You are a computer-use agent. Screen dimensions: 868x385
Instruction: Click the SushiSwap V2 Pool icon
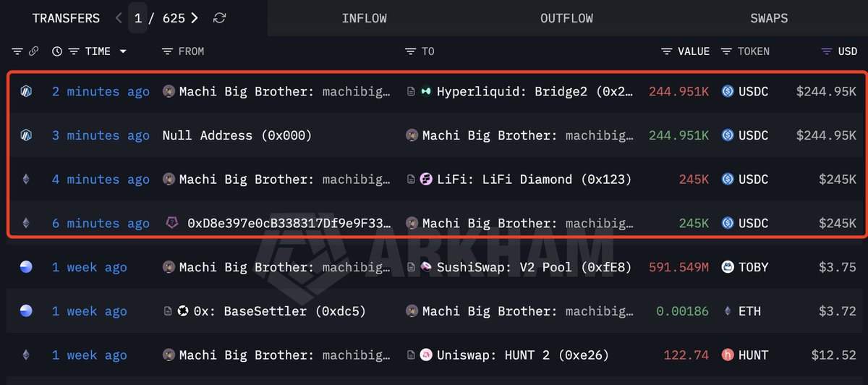[x=426, y=268]
